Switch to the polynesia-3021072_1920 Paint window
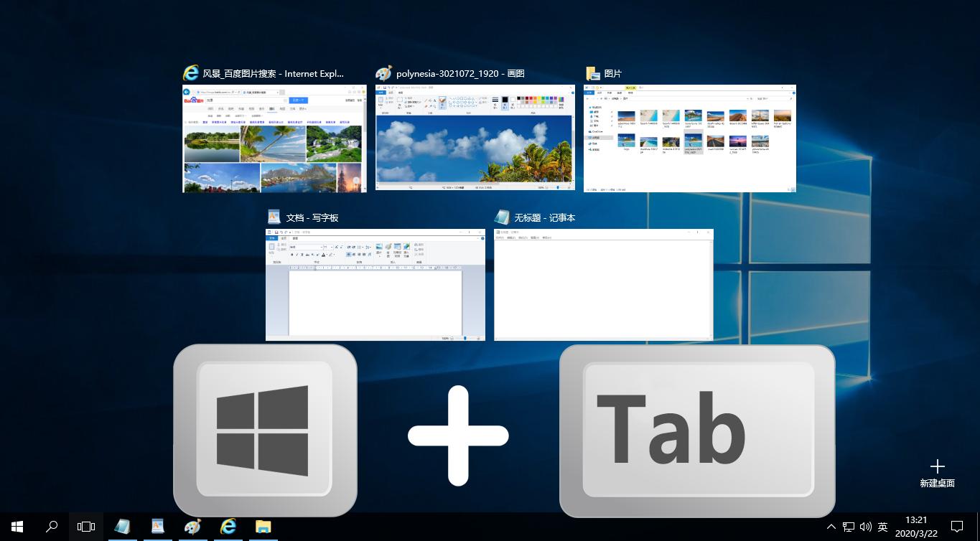This screenshot has width=980, height=541. pos(475,138)
